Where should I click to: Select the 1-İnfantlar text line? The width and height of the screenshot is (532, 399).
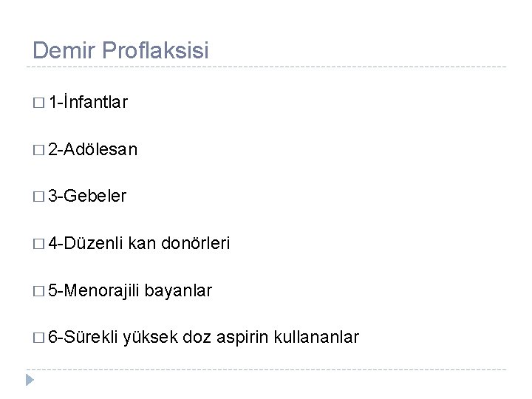[x=88, y=102]
